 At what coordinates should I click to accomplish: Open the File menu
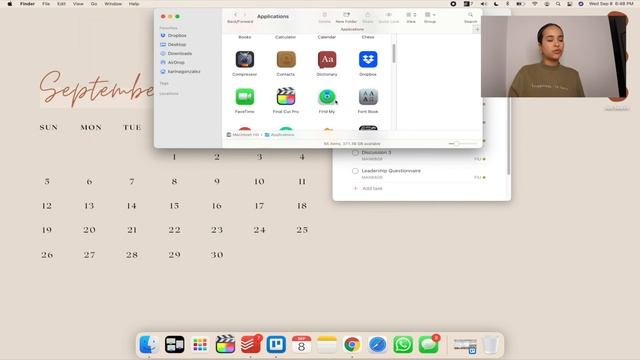pyautogui.click(x=46, y=4)
